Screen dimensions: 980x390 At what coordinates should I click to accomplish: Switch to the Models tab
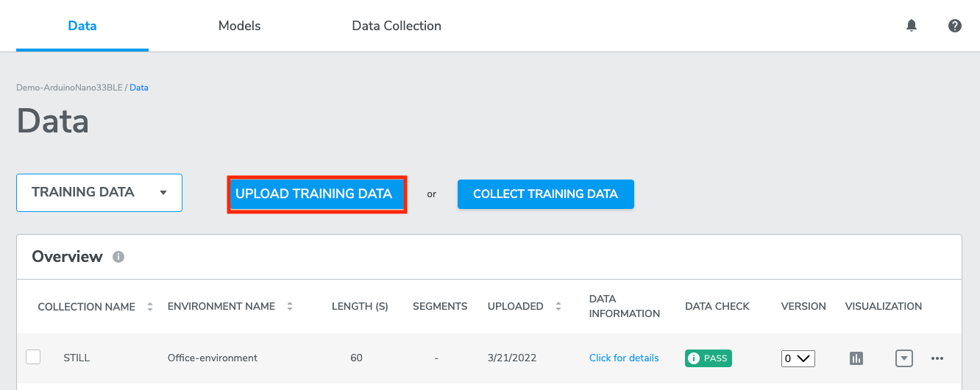(x=240, y=26)
